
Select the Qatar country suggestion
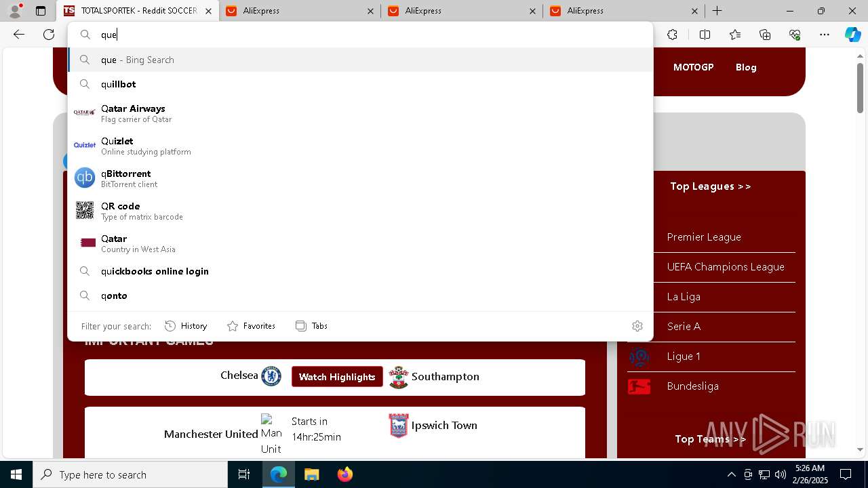[x=360, y=243]
